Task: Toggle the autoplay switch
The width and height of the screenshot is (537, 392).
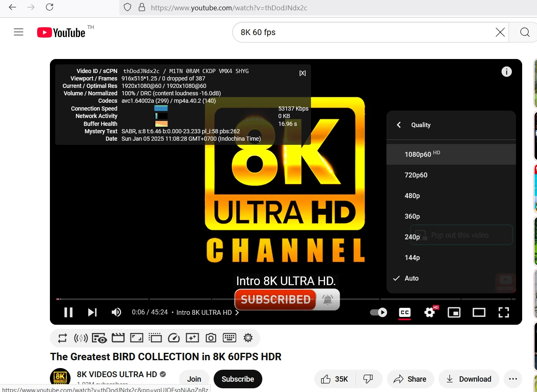Action: 378,312
